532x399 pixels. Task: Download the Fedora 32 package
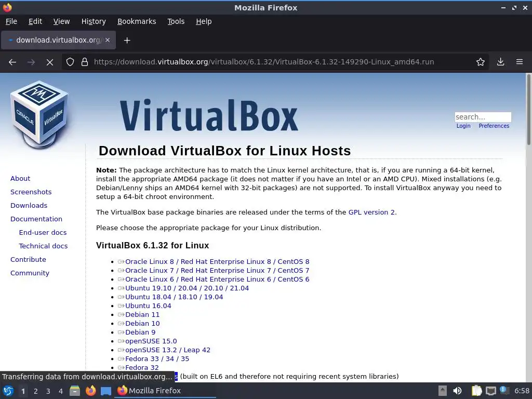coord(142,367)
